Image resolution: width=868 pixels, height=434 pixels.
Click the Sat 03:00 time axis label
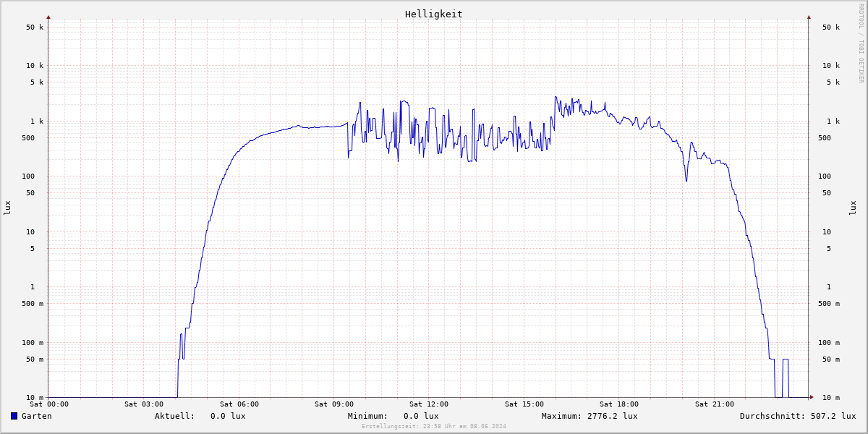(144, 404)
